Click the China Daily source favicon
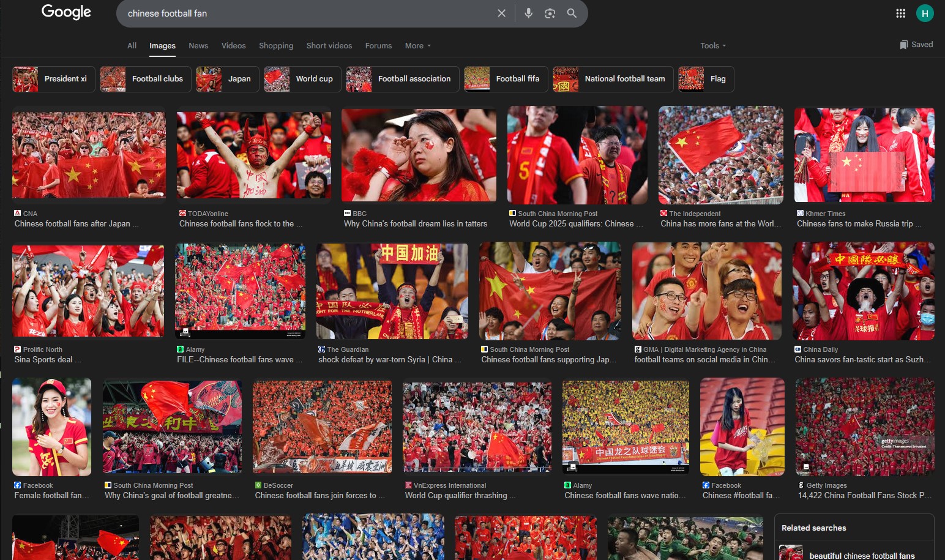This screenshot has width=945, height=560. tap(797, 349)
